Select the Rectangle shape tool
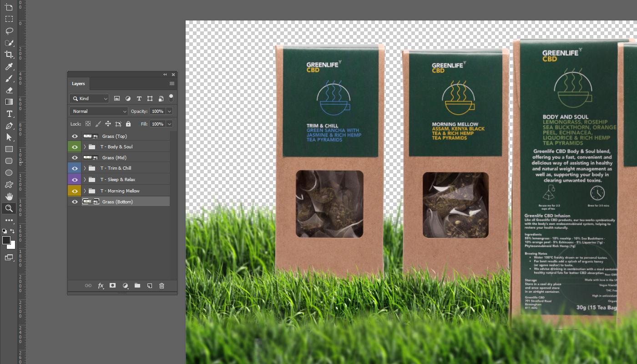 pyautogui.click(x=9, y=149)
